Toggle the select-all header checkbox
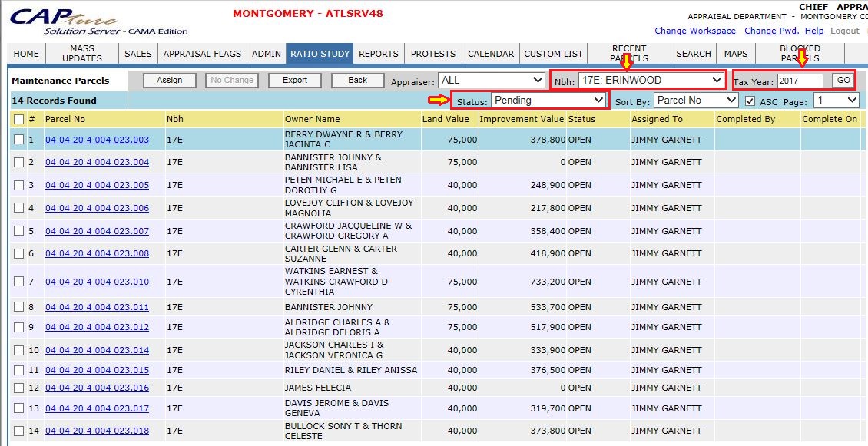Viewport: 868px width, 446px height. click(19, 119)
